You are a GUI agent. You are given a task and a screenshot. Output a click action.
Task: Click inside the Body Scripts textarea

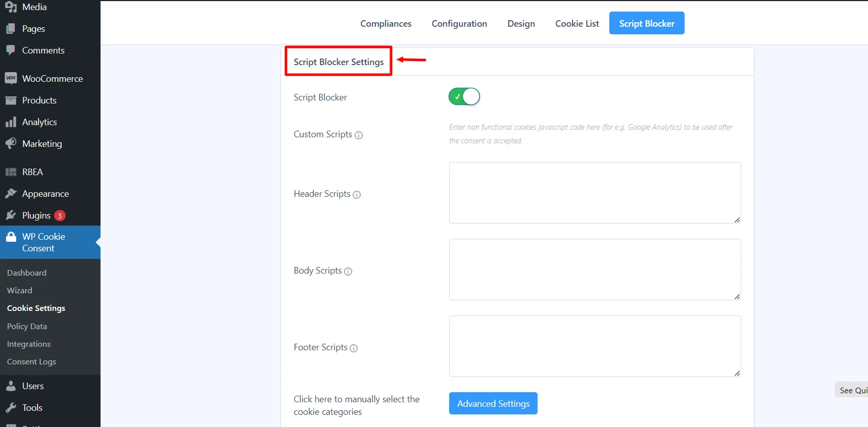[595, 270]
